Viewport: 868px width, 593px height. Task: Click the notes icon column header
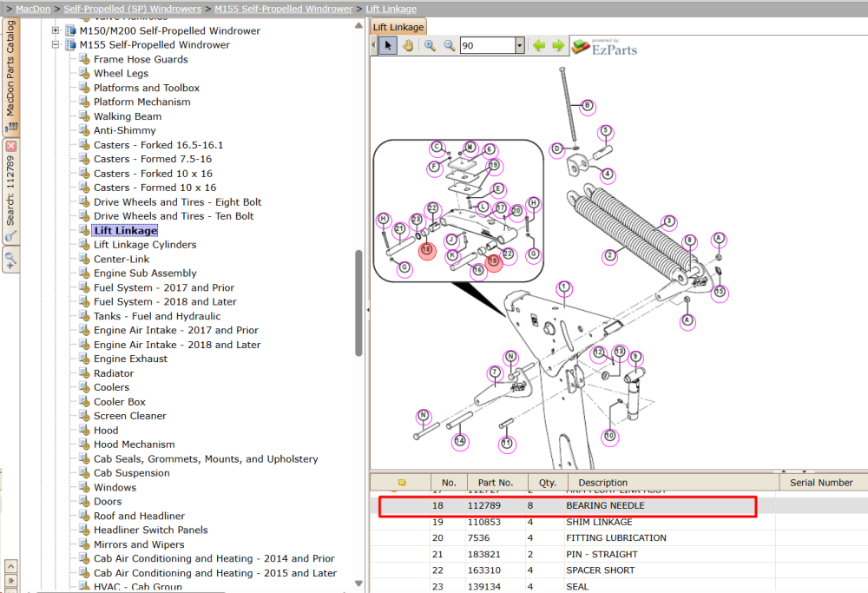[x=402, y=482]
